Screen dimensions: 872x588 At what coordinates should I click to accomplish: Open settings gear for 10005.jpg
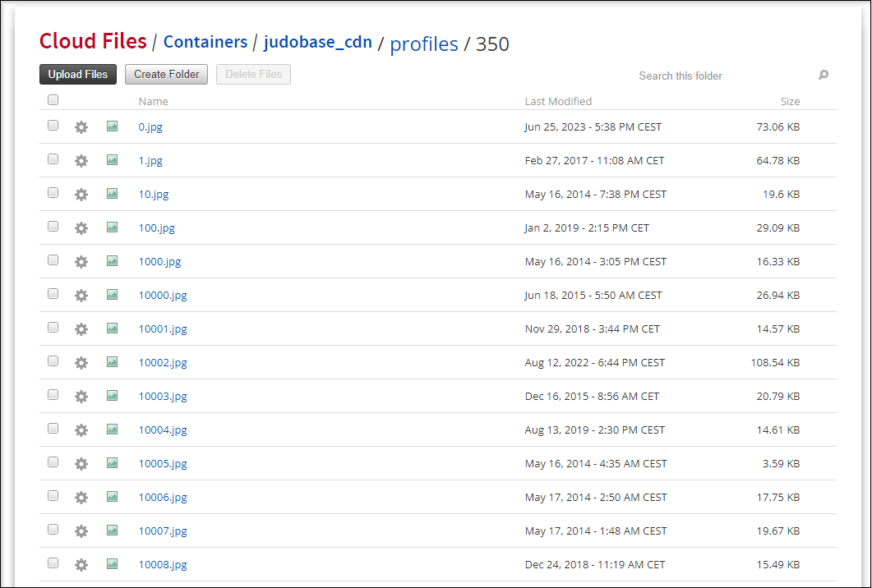[x=81, y=464]
